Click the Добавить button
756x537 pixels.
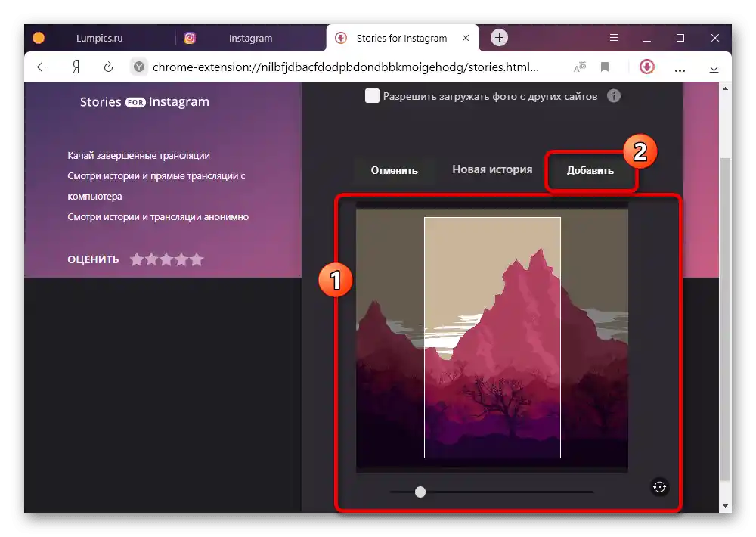[590, 169]
